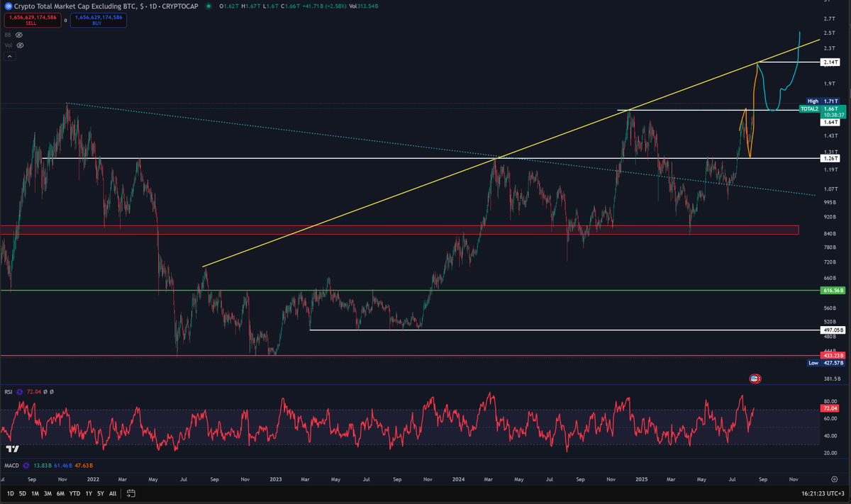Image resolution: width=851 pixels, height=504 pixels.
Task: Click the US flag economic event marker
Action: [755, 379]
